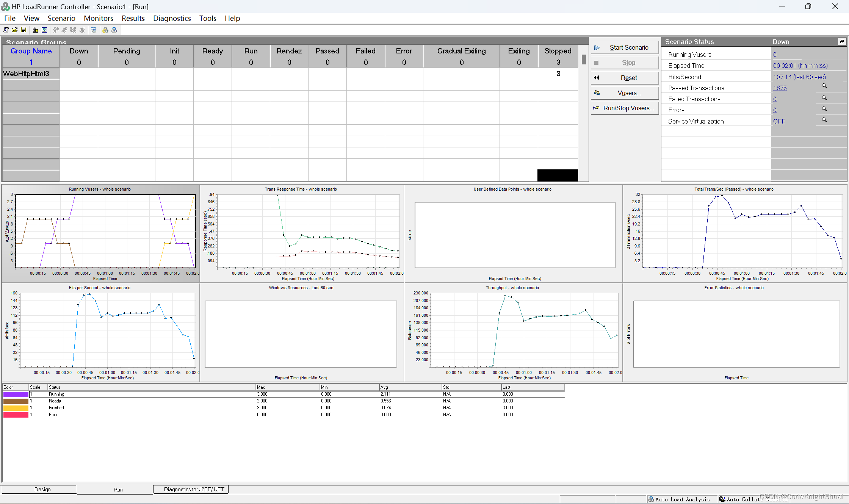Click the pink Error color swatch

point(16,415)
